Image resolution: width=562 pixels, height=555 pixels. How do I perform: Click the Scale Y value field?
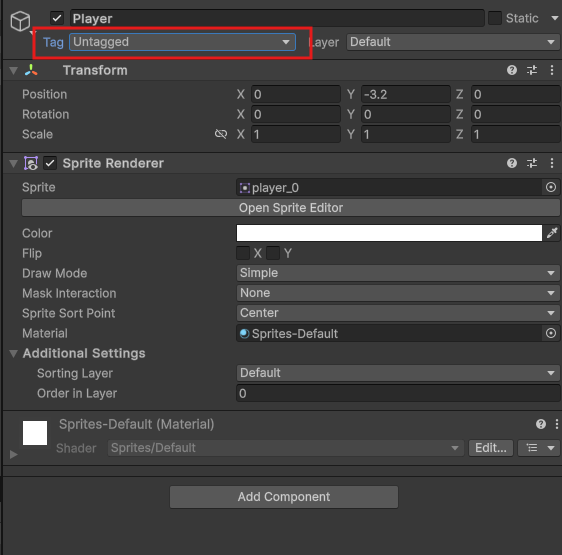(406, 134)
